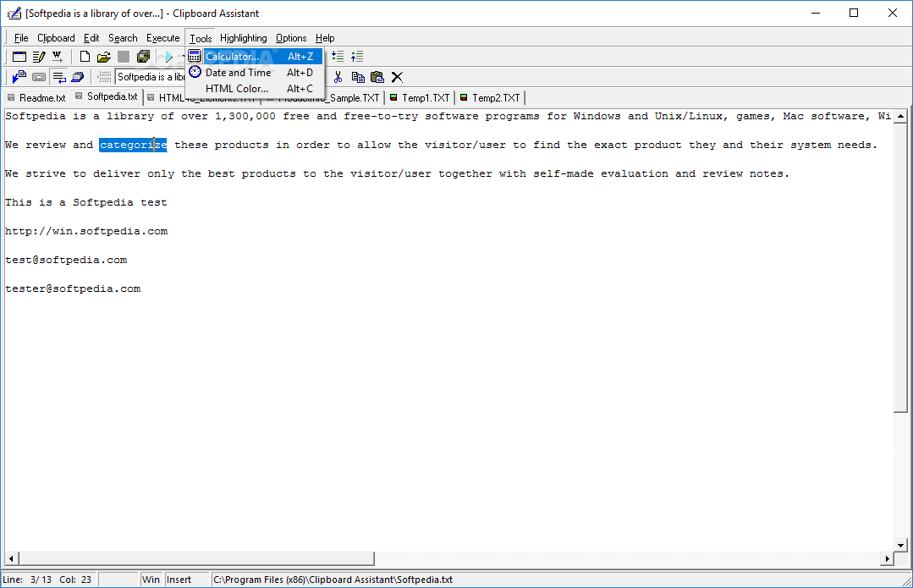Click the calendar-window toolbar icon
The image size is (913, 588).
point(19,57)
